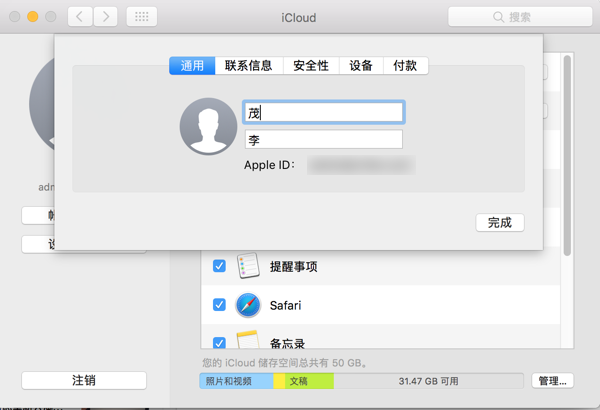Go forward with the right arrow
This screenshot has width=600, height=410.
click(105, 17)
